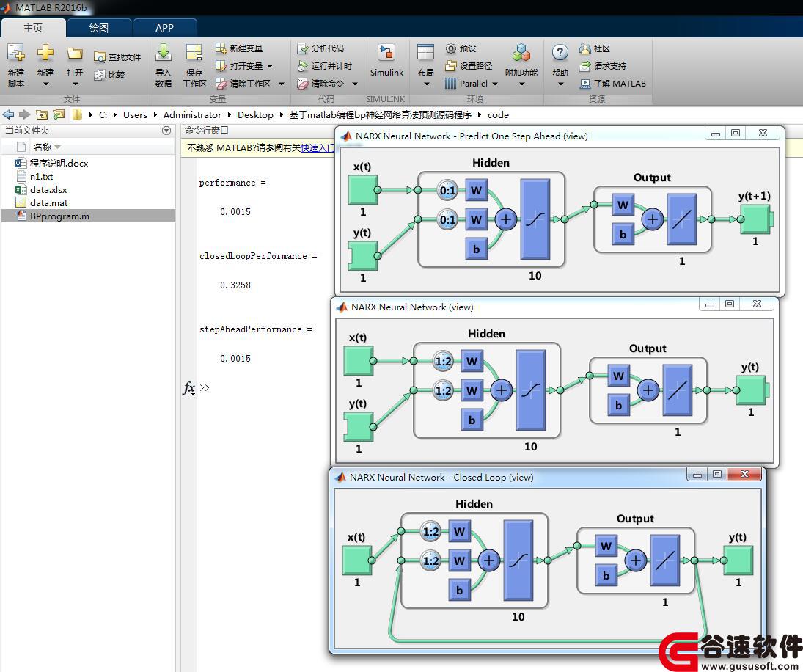The image size is (803, 672).
Task: Click the 清除命令 clear commands icon
Action: pos(302,84)
